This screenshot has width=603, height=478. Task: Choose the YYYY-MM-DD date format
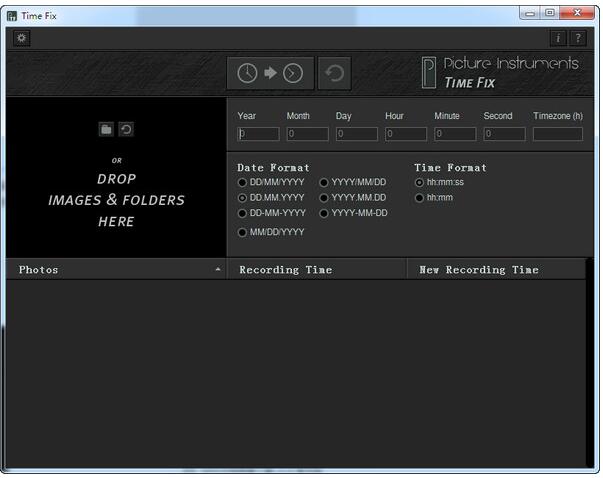point(324,213)
